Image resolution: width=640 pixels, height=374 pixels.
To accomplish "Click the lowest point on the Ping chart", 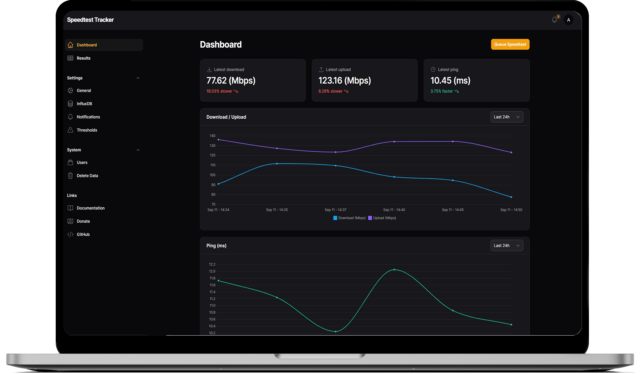I will [x=336, y=332].
